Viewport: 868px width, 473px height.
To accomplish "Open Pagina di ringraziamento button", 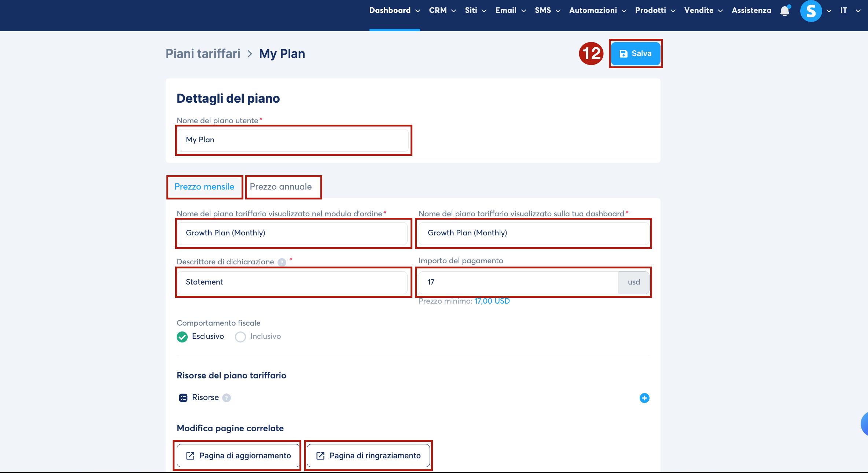I will 368,456.
